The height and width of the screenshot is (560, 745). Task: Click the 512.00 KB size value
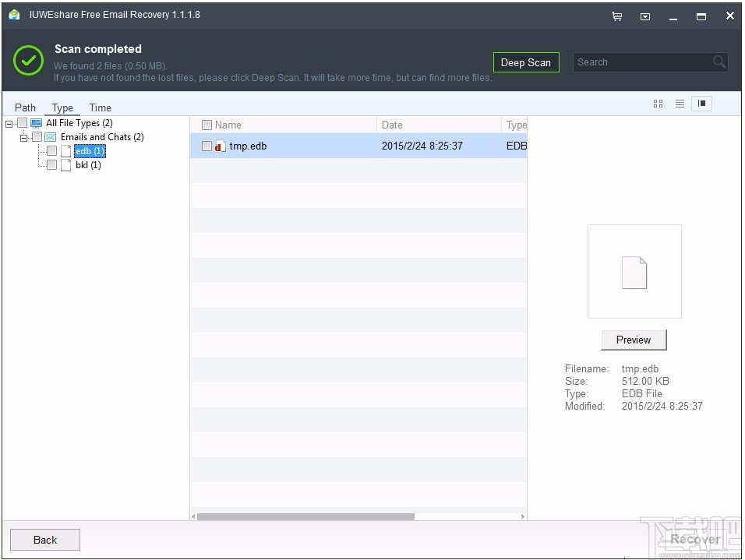coord(645,381)
